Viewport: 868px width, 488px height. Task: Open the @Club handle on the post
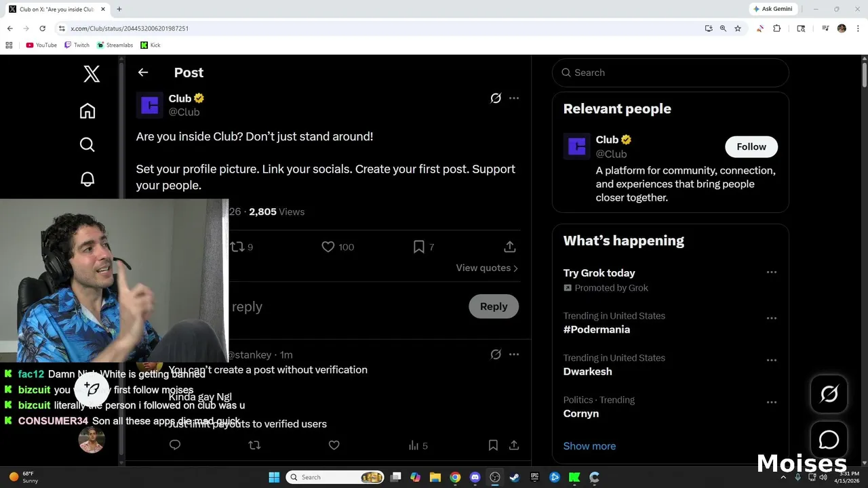pyautogui.click(x=184, y=113)
